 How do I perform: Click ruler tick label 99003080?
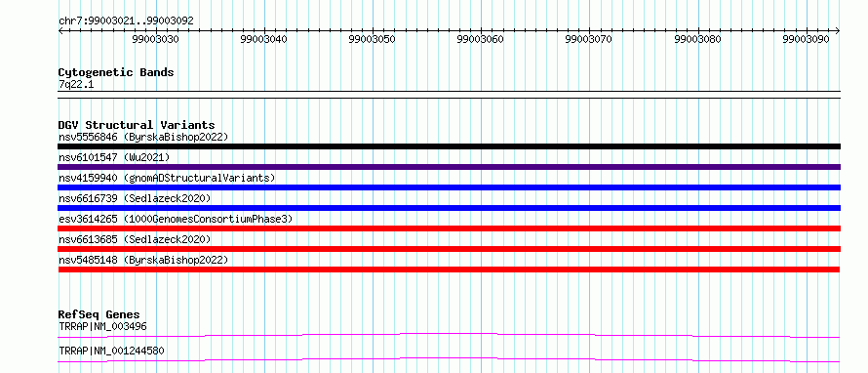(698, 40)
